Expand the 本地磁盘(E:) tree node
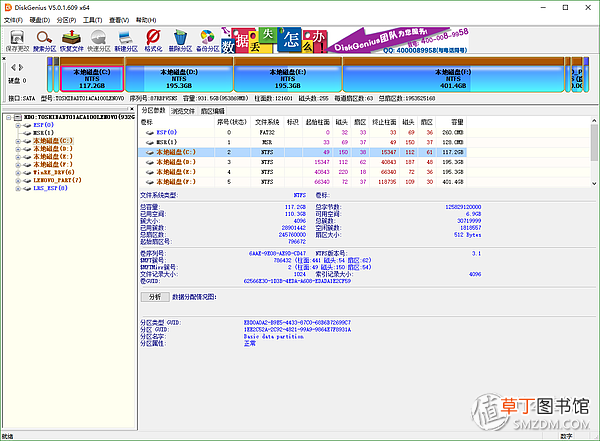 point(18,157)
